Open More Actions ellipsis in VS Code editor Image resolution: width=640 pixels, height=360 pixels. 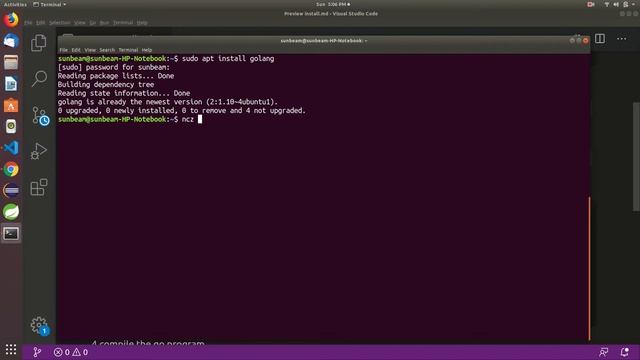point(621,38)
